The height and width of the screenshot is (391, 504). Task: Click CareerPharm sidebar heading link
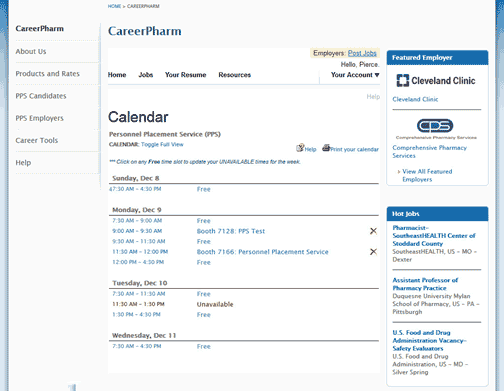tap(40, 29)
